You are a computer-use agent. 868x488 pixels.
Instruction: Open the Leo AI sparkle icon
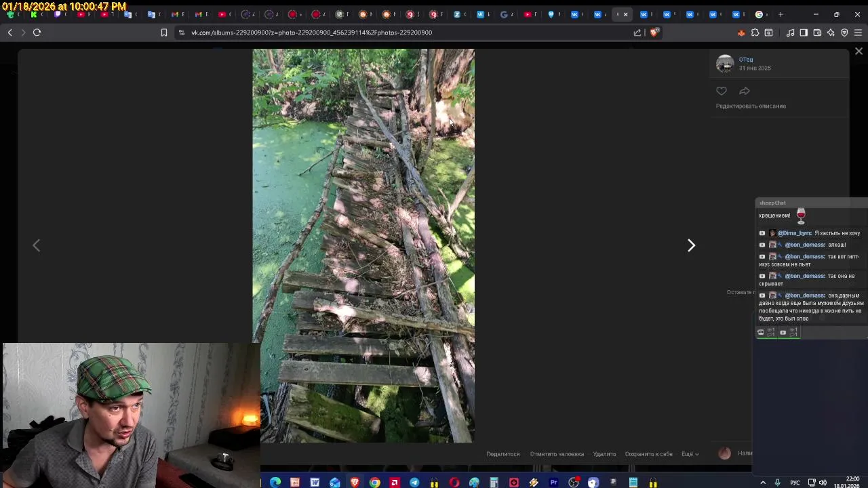pos(831,33)
